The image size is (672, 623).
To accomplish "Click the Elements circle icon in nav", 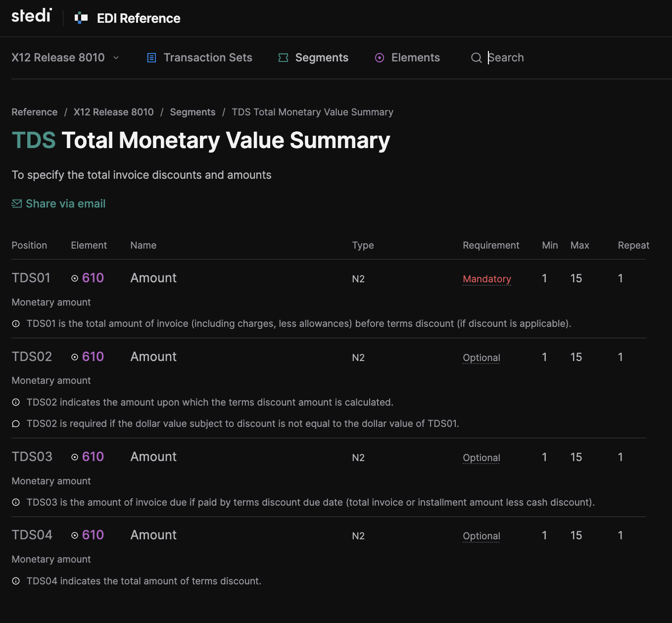I will point(380,58).
